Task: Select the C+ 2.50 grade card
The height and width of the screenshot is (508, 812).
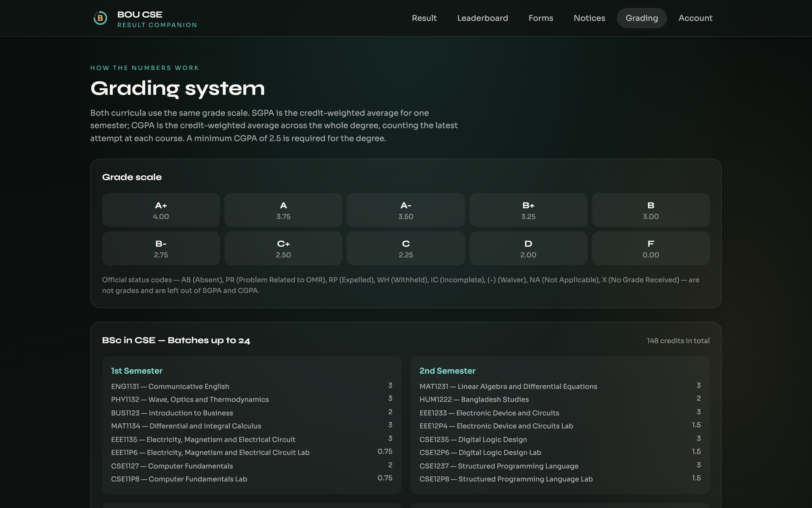Action: coord(283,248)
